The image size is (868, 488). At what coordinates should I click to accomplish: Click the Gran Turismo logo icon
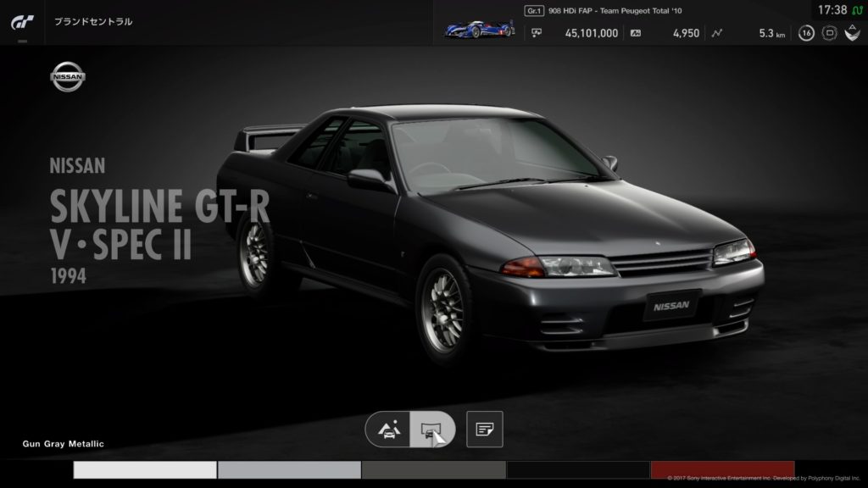pos(22,22)
